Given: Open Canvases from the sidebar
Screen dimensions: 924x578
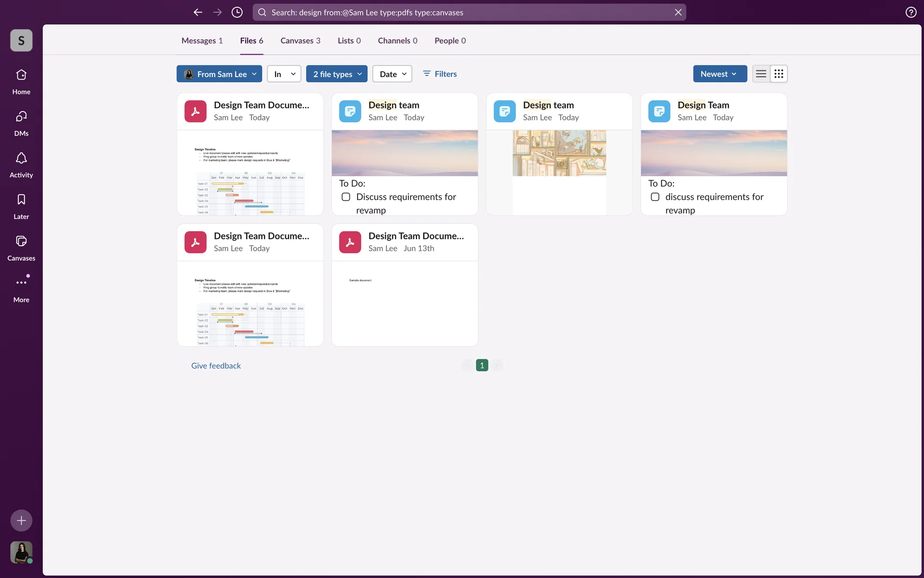Looking at the screenshot, I should [x=21, y=242].
